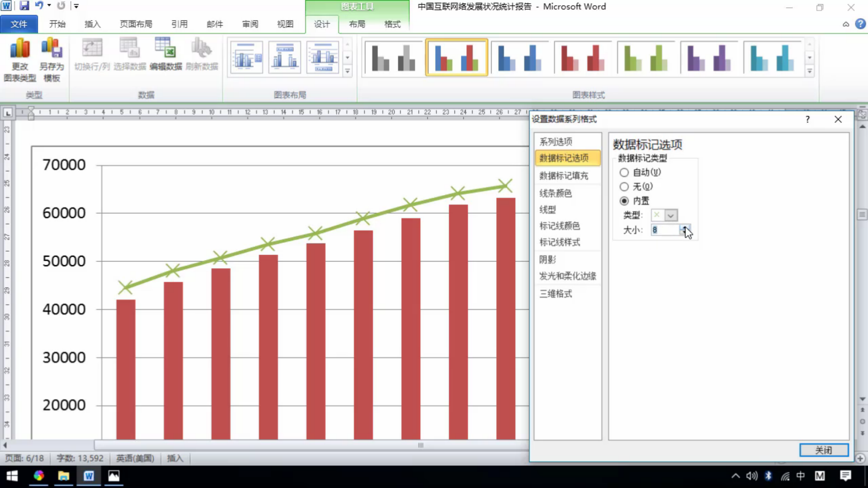868x488 pixels.
Task: Switch to the 布局 ribbon tab
Action: point(357,24)
